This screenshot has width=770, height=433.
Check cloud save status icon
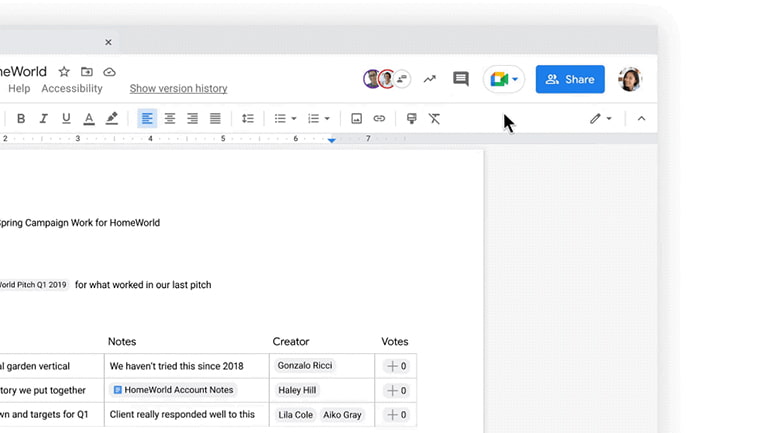click(x=110, y=72)
